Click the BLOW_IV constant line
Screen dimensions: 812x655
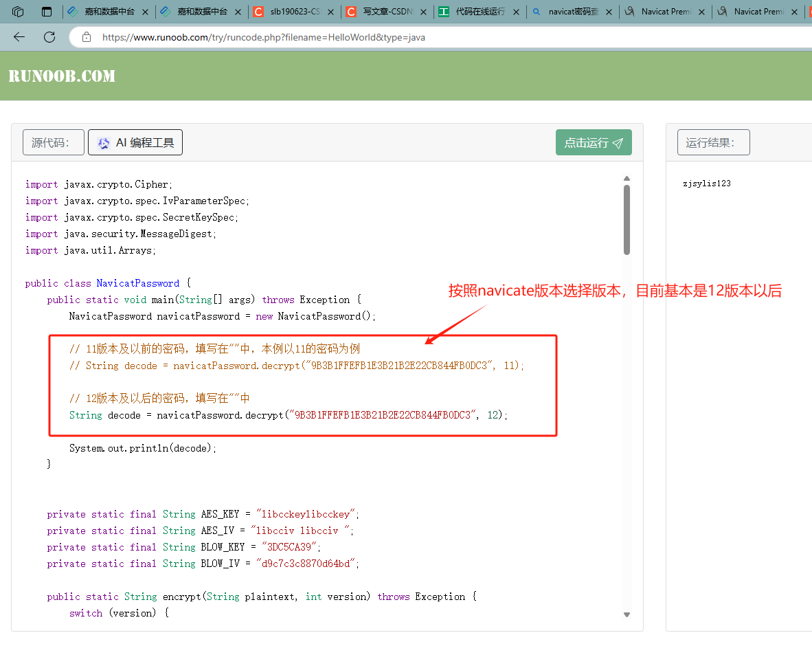point(203,564)
